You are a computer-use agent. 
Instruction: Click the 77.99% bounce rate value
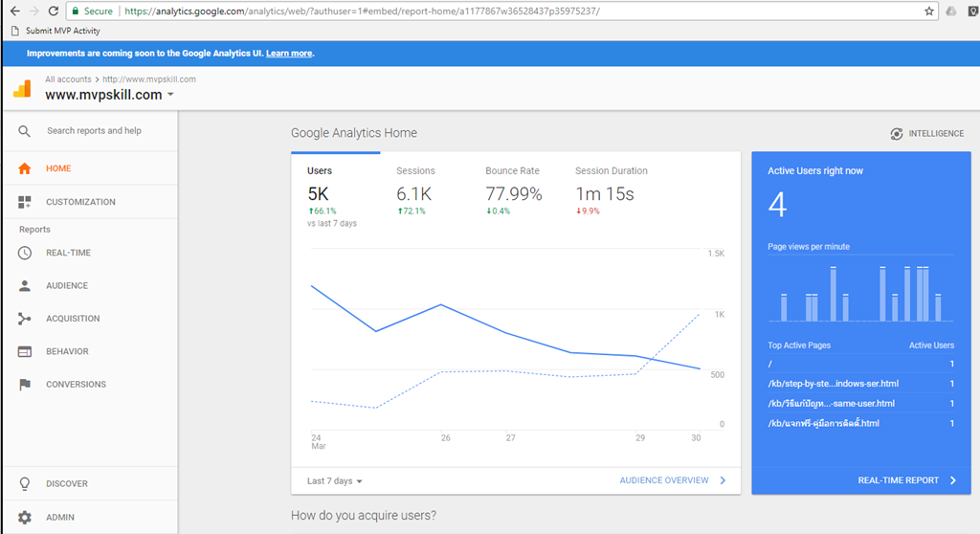(514, 194)
